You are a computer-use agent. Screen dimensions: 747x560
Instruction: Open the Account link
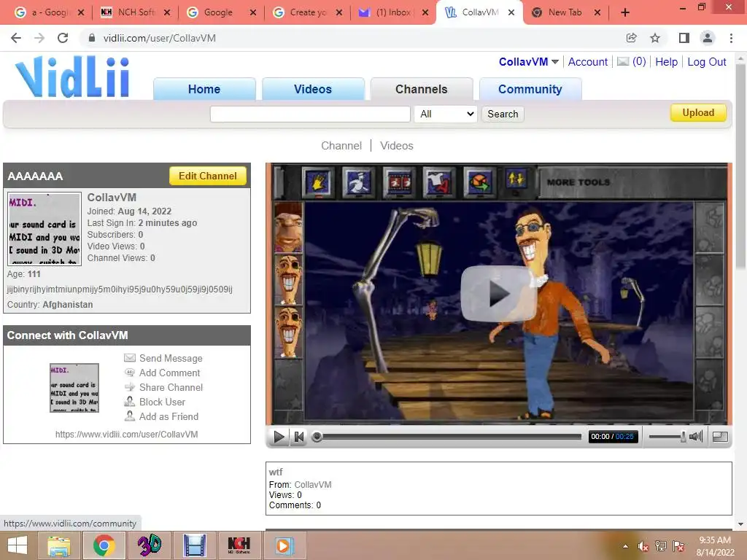tap(587, 62)
